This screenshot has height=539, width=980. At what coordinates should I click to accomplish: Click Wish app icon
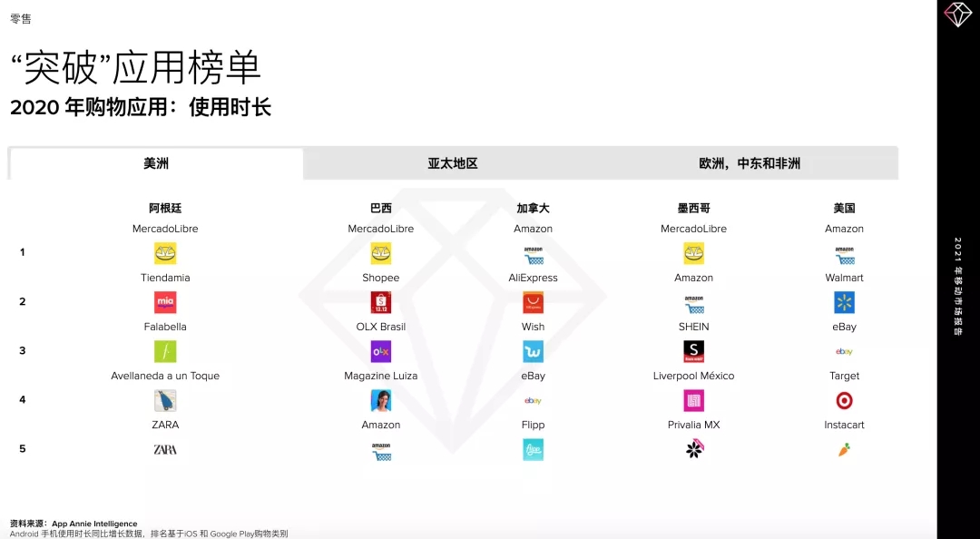[x=534, y=351]
